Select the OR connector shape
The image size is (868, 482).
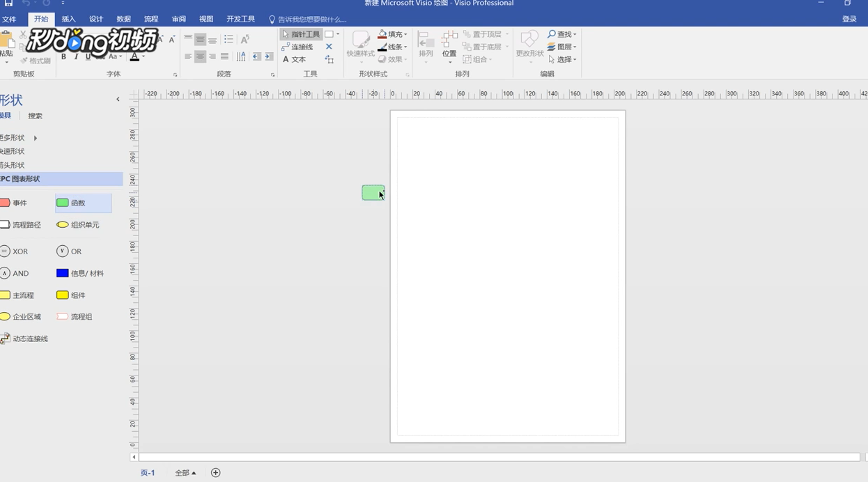70,251
